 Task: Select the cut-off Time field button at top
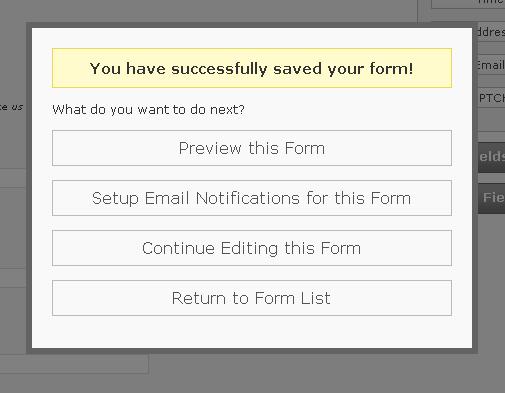tap(468, 3)
